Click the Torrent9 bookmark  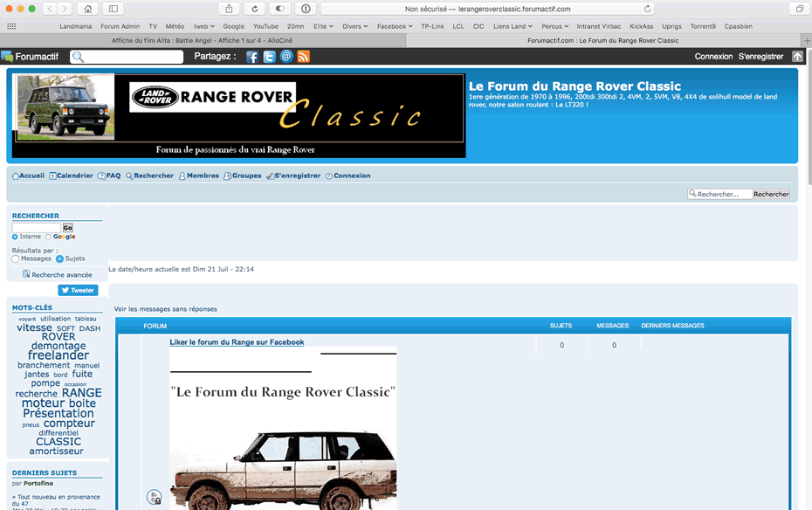point(703,26)
